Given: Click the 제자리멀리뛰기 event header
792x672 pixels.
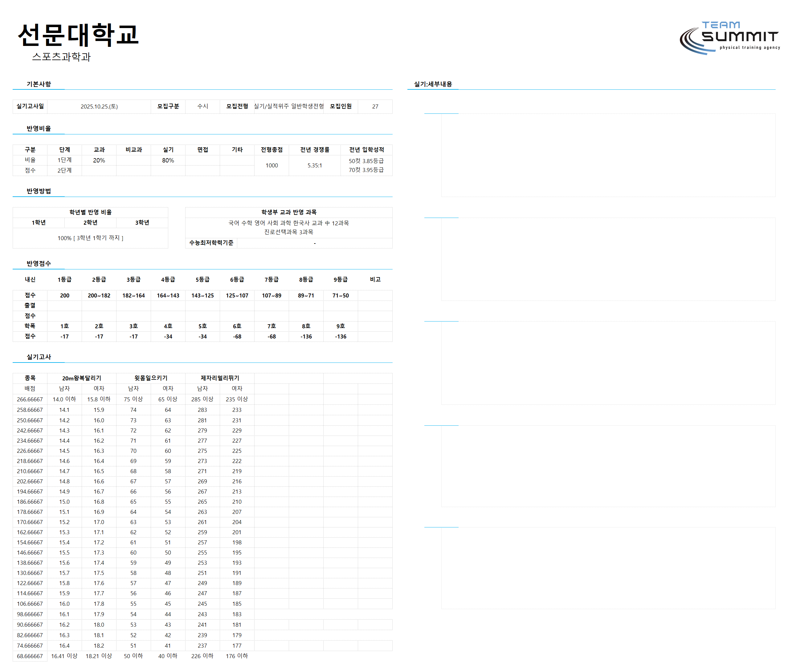Looking at the screenshot, I should [220, 378].
